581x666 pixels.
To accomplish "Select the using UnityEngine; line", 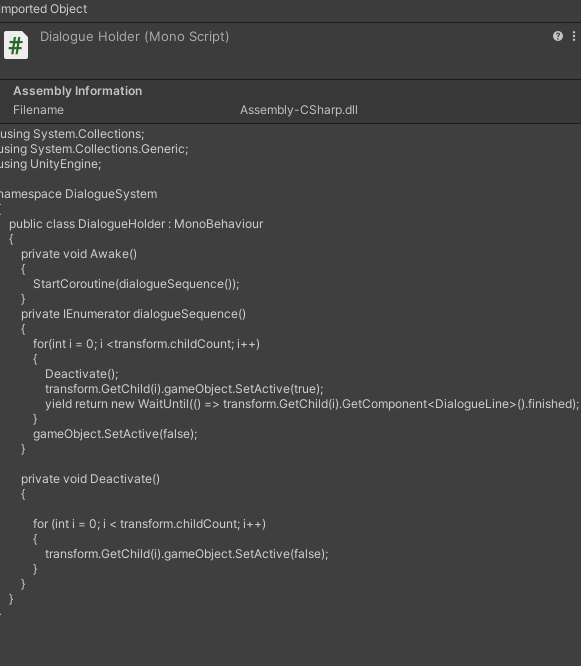I will pos(51,164).
